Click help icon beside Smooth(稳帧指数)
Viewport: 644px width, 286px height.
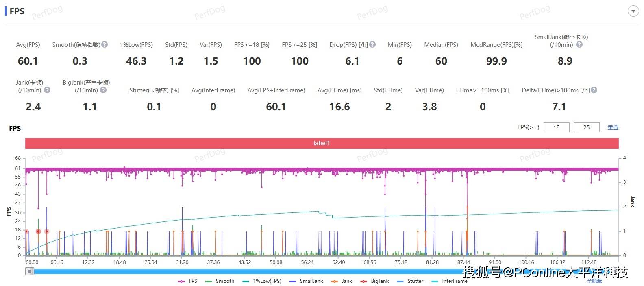(104, 45)
